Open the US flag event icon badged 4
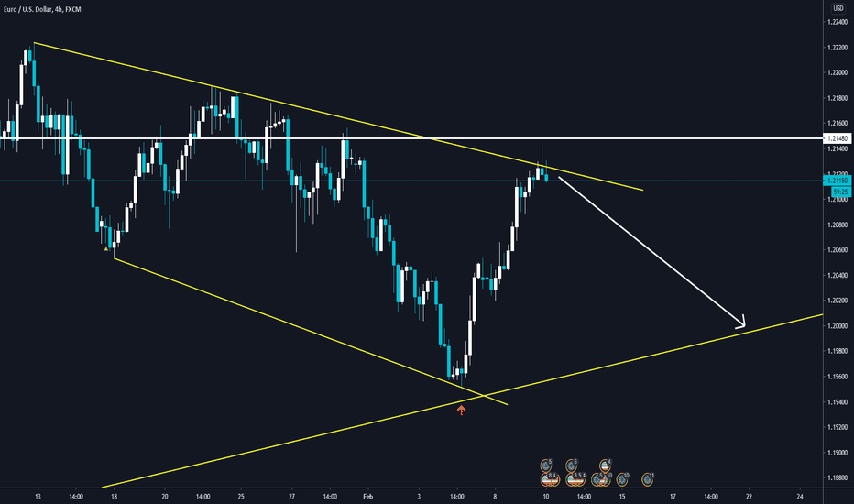The width and height of the screenshot is (854, 504). 605,466
